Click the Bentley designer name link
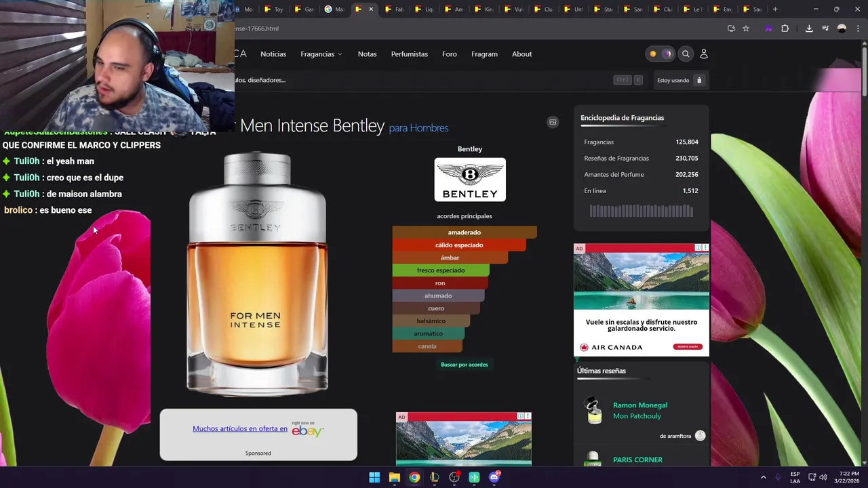 470,149
